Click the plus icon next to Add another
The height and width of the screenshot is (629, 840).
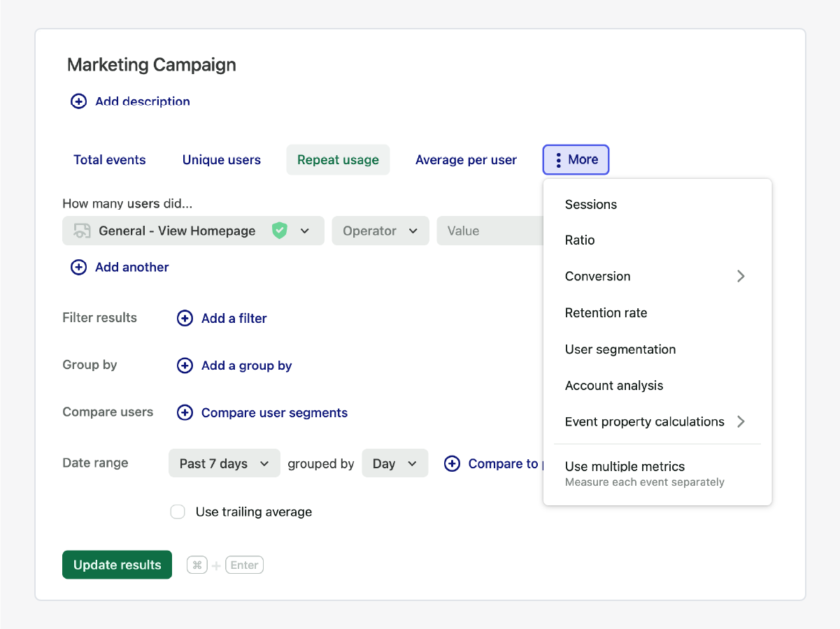coord(78,267)
